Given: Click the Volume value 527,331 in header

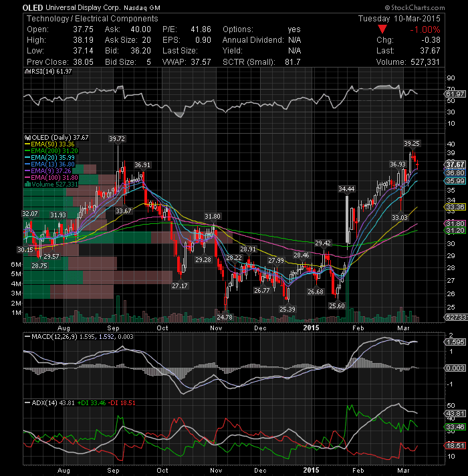Looking at the screenshot, I should 425,62.
